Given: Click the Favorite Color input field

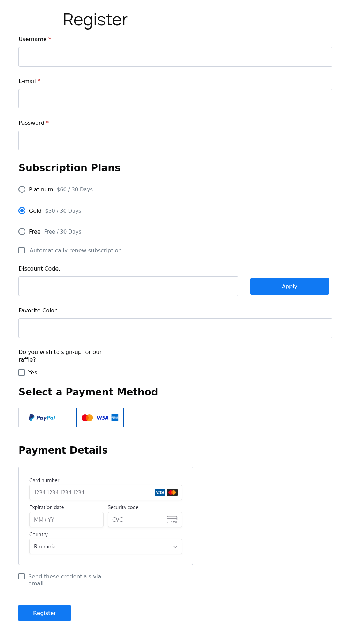Looking at the screenshot, I should tap(175, 328).
